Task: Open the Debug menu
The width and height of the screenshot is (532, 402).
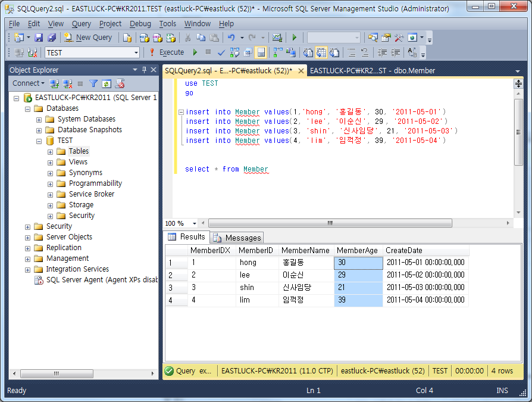Action: (x=140, y=24)
